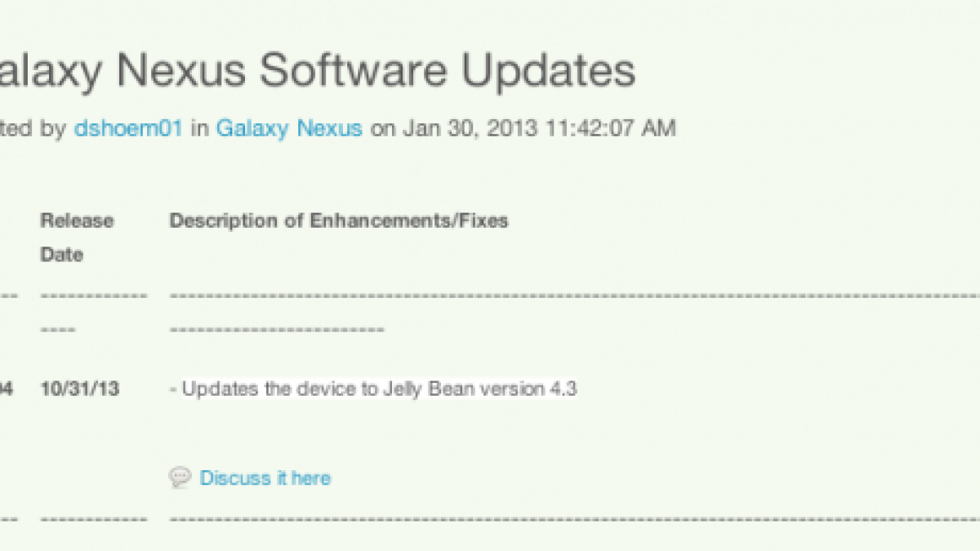Click the long dashed separator under Description header
The width and height of the screenshot is (980, 551).
[x=572, y=295]
